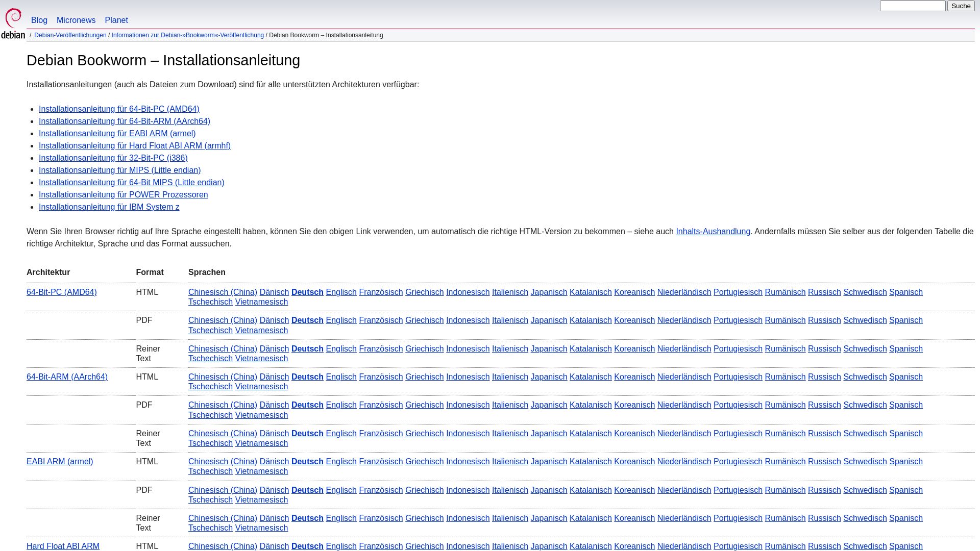Select the Format column header
Screen dimensions: 980x551
(150, 272)
